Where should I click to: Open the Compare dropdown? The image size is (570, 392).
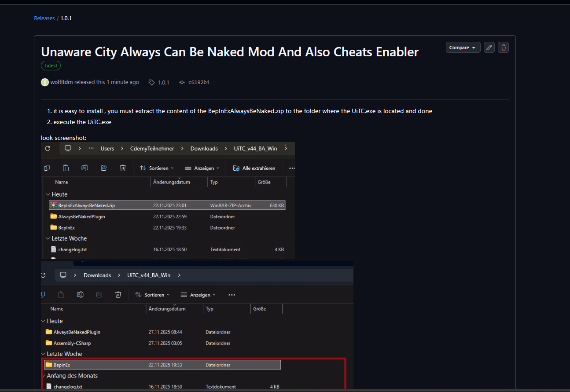[x=463, y=48]
